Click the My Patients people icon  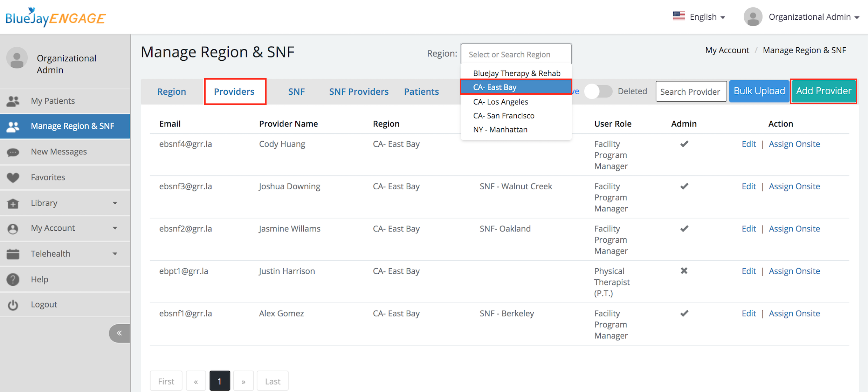(x=13, y=101)
